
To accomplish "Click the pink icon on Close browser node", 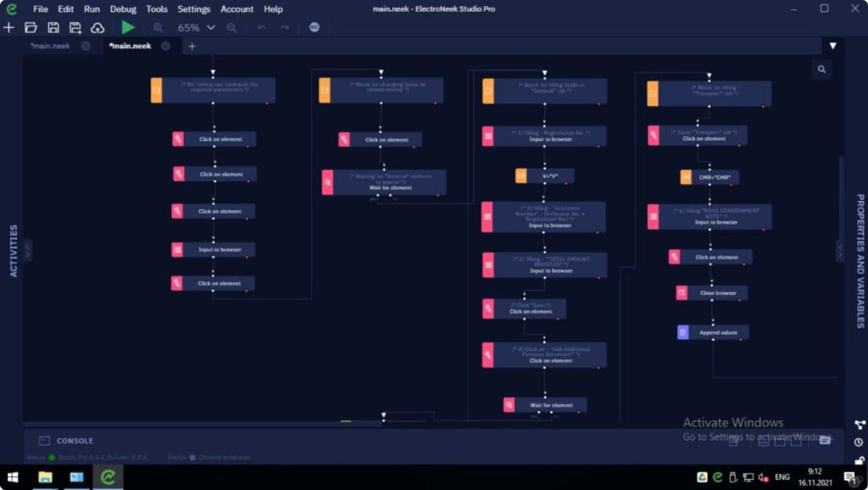I will [x=682, y=292].
